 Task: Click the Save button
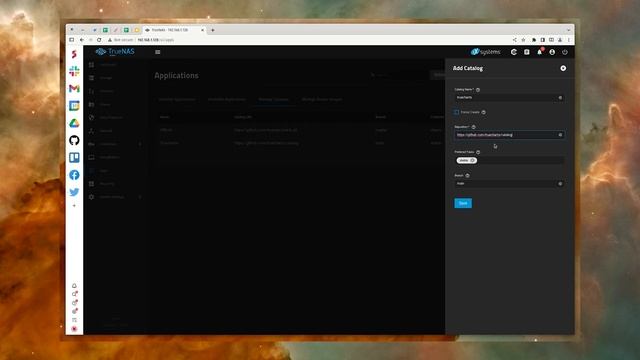point(463,203)
